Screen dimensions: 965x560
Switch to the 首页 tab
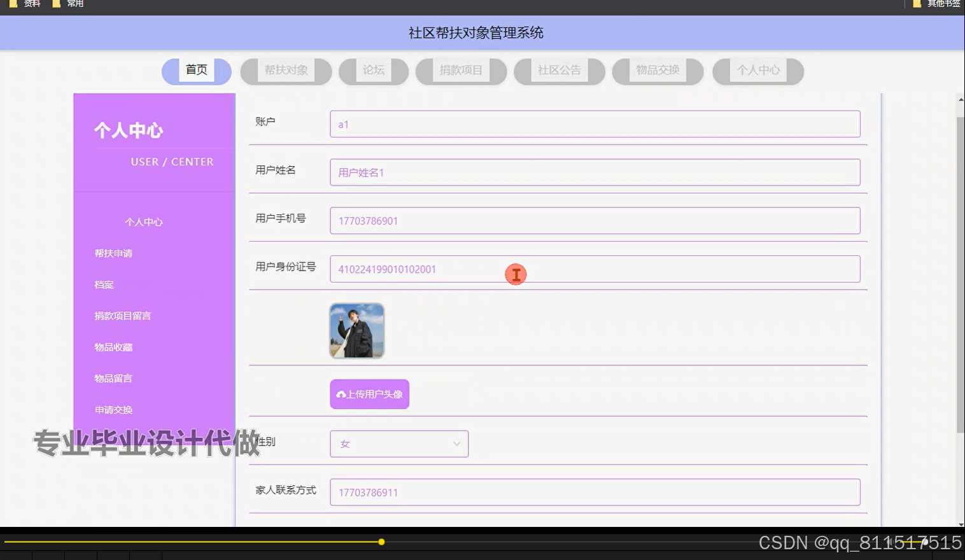pyautogui.click(x=196, y=70)
